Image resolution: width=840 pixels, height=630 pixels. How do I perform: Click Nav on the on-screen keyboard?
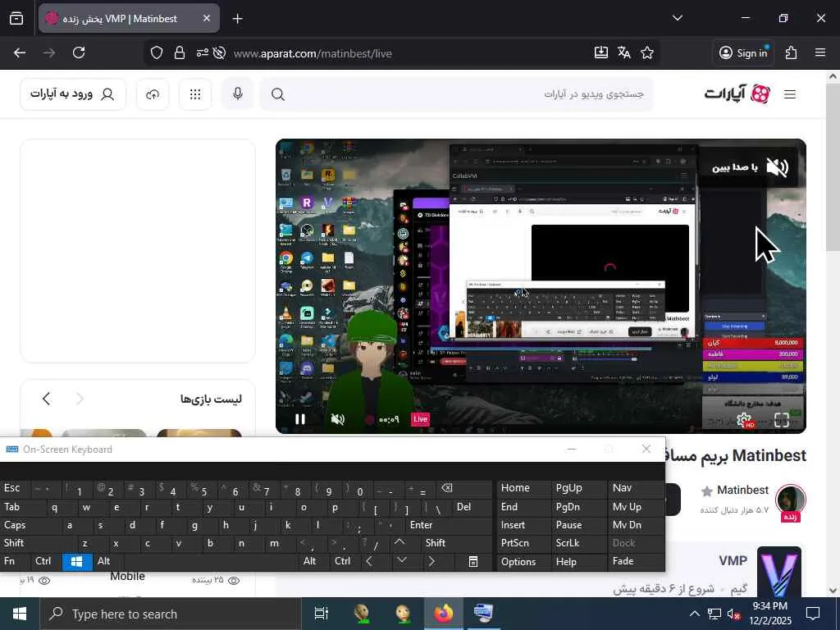(x=636, y=488)
